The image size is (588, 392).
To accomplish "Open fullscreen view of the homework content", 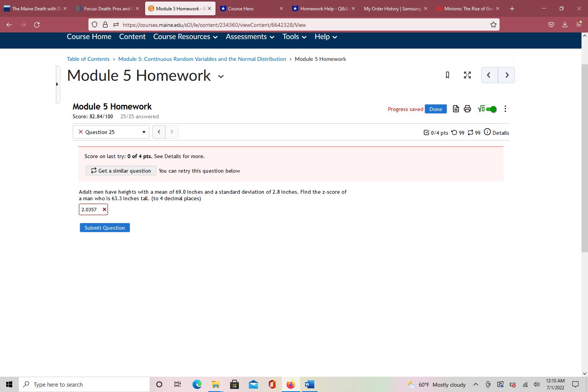I will [x=467, y=75].
